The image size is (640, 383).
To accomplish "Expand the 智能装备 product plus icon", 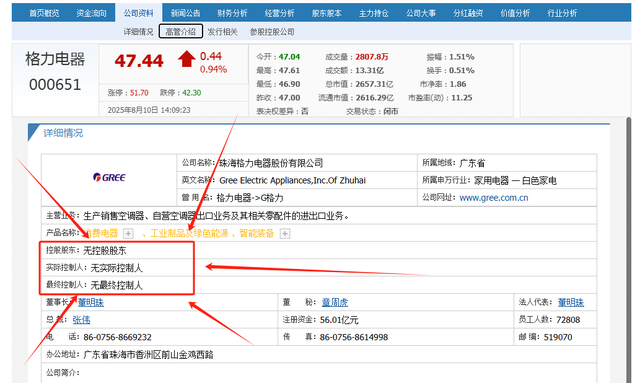I will pyautogui.click(x=285, y=234).
